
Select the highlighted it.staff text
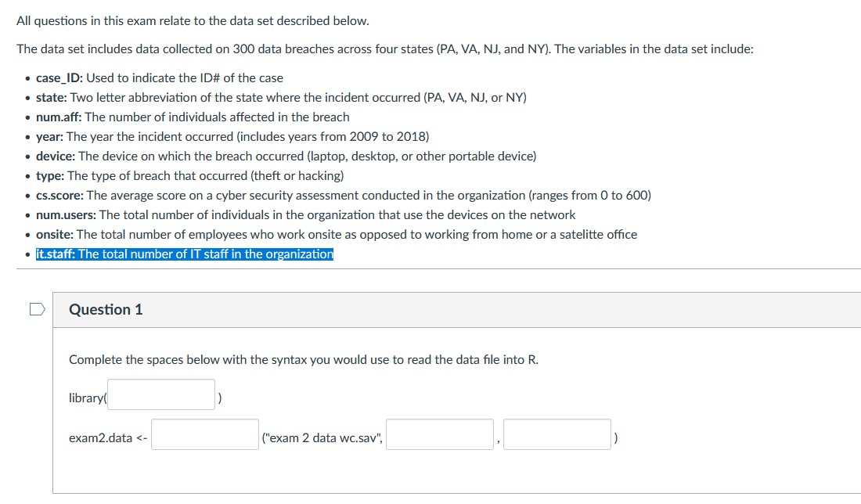(185, 254)
